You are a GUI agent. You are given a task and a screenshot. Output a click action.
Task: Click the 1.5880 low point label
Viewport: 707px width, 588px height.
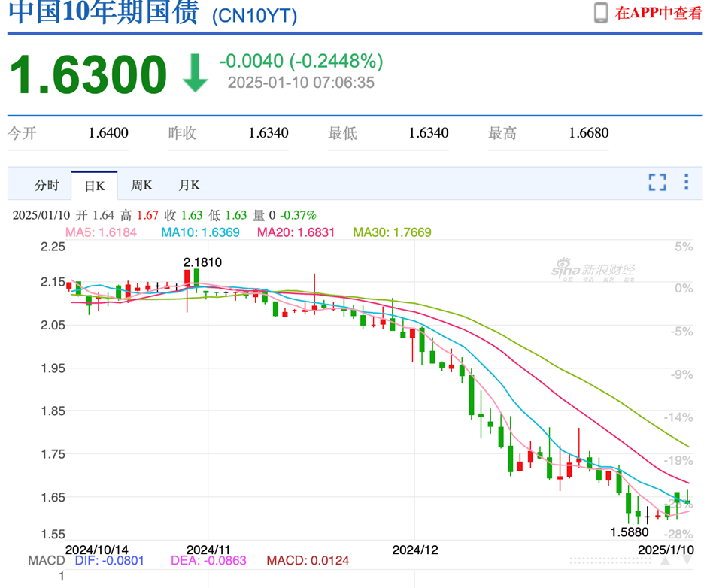630,532
